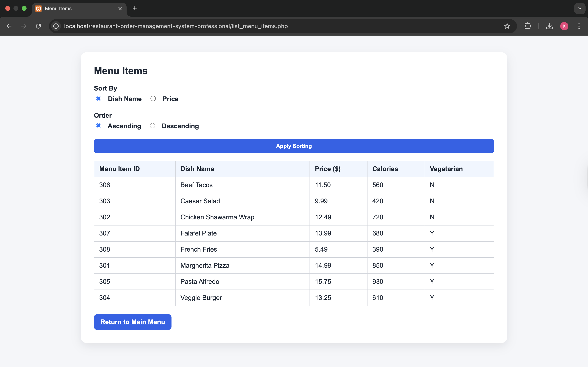Image resolution: width=588 pixels, height=367 pixels.
Task: Select the Price sort radio button
Action: [x=153, y=98]
